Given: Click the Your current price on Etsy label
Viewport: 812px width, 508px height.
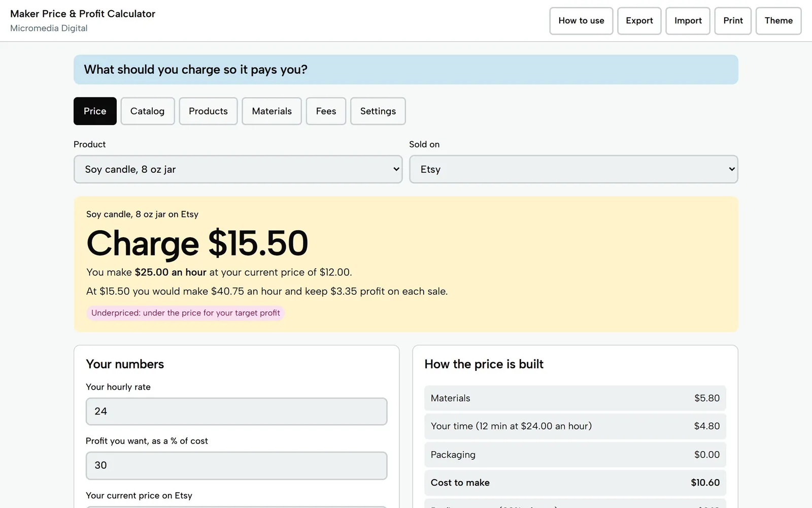Looking at the screenshot, I should pyautogui.click(x=139, y=495).
